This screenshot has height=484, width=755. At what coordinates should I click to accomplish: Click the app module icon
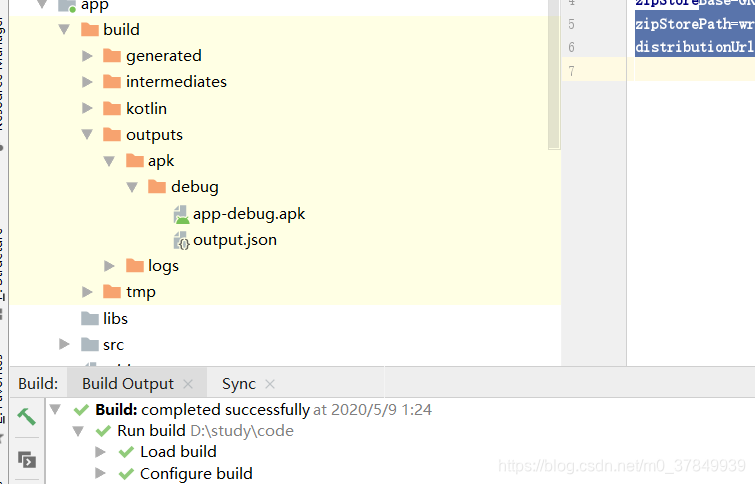[67, 5]
